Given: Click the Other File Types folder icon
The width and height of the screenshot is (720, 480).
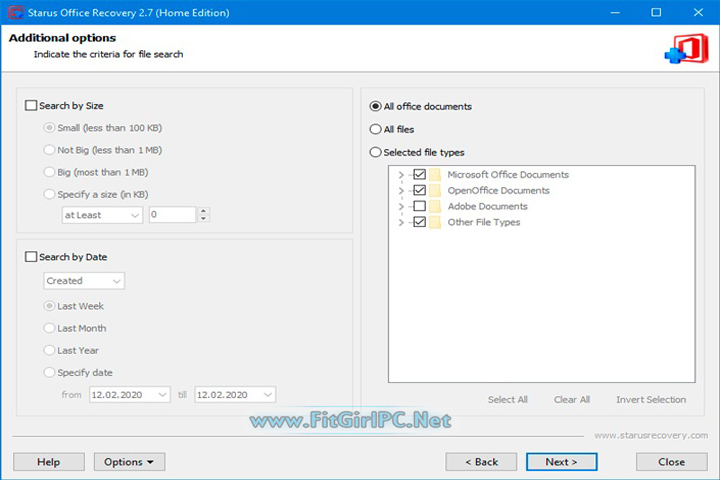Looking at the screenshot, I should pos(435,222).
